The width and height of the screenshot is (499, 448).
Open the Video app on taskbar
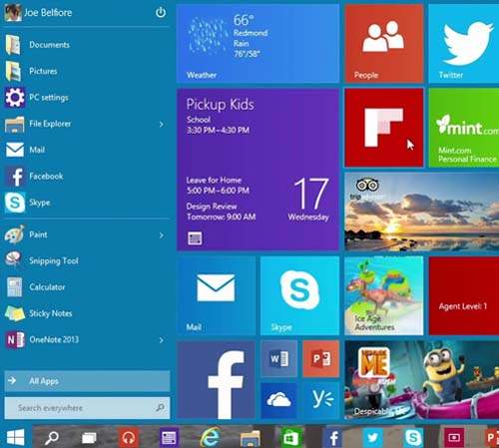tap(454, 438)
